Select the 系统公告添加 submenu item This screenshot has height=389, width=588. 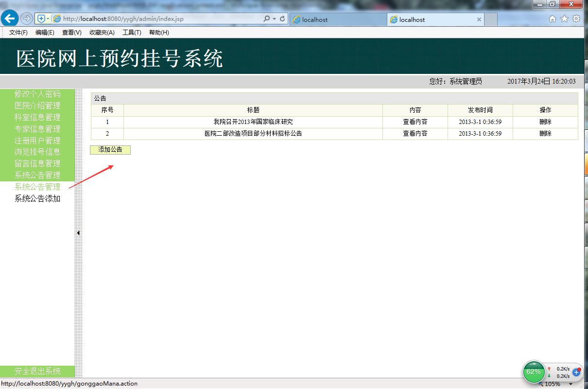pos(37,199)
